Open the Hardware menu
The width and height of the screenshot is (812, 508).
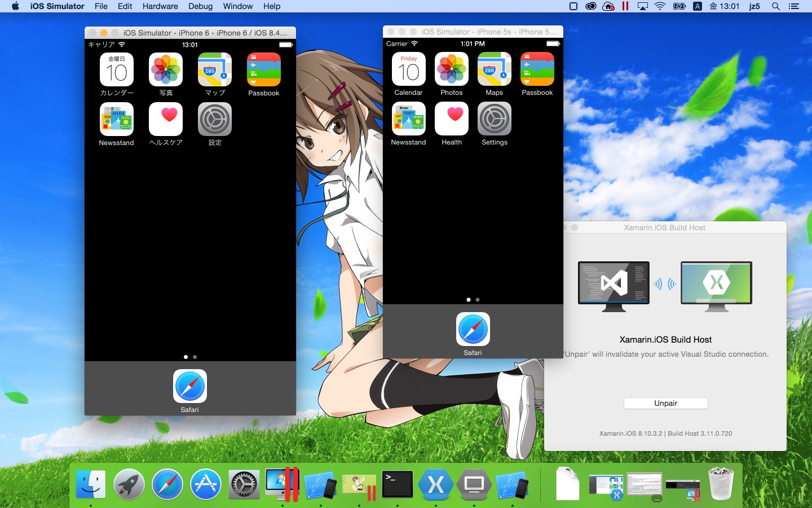pos(160,6)
